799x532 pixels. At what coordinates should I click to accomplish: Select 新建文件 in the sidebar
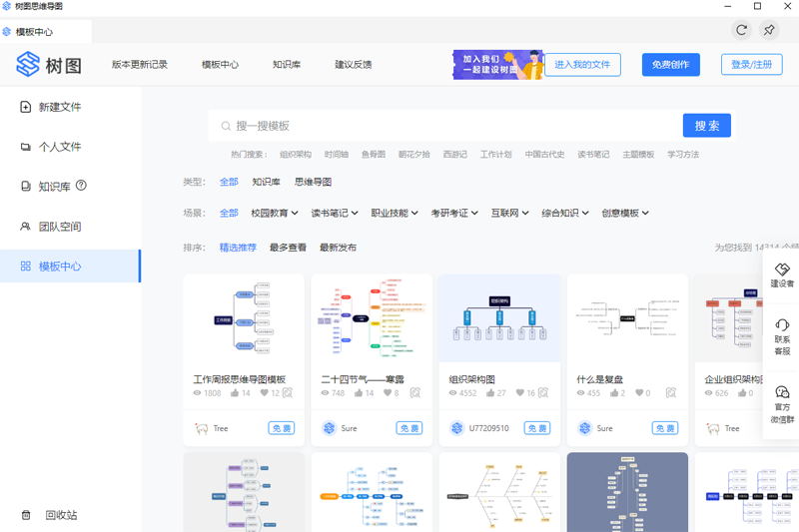tap(59, 107)
